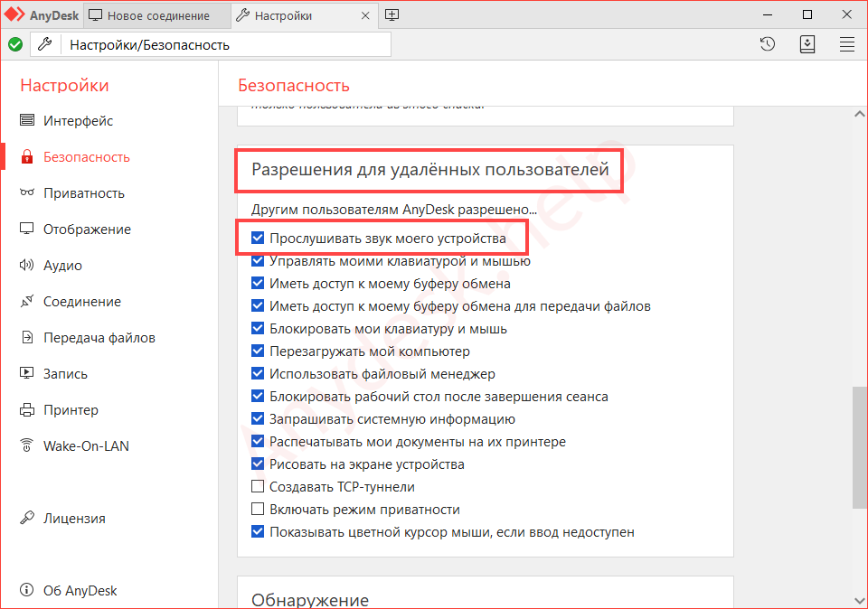
Task: Click the scrollbar down arrow
Action: pyautogui.click(x=859, y=600)
